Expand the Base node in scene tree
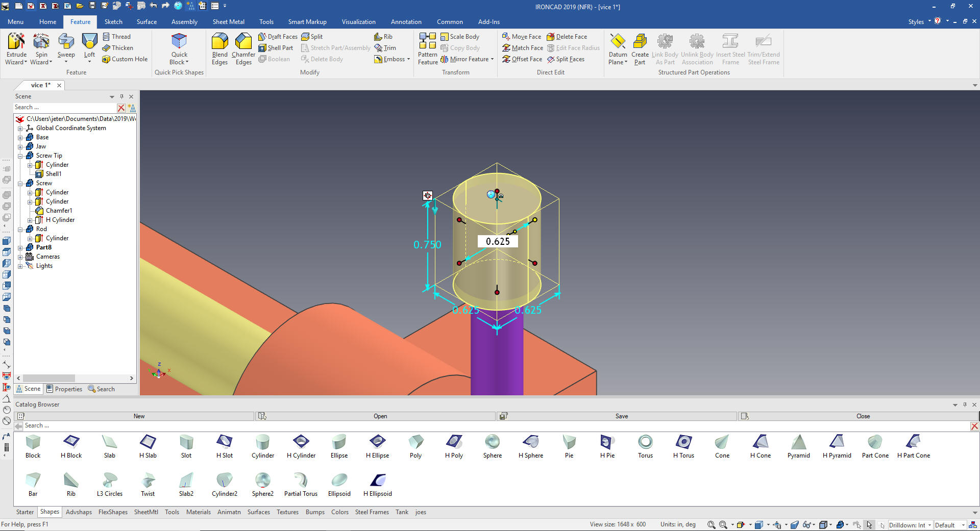 [20, 137]
